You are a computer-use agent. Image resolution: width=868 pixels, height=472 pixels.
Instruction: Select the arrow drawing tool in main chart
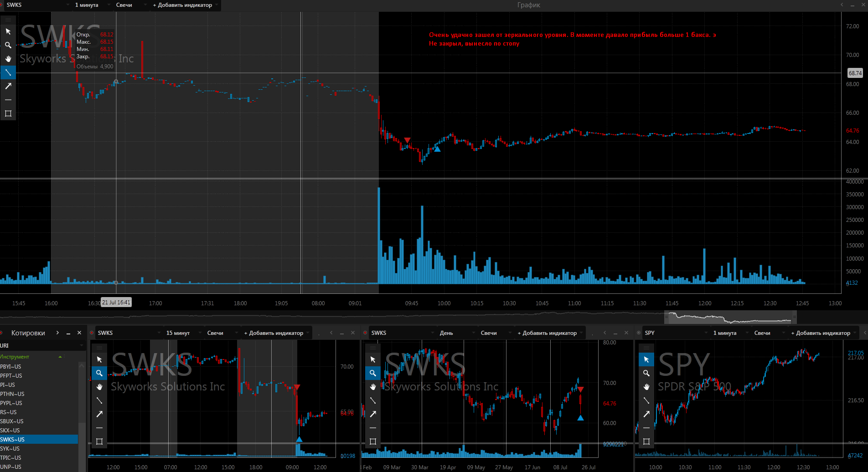click(x=8, y=86)
